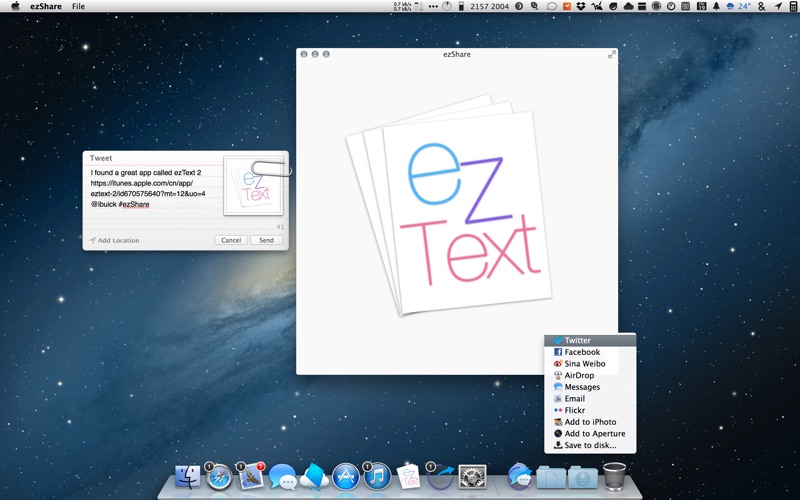Choose Facebook from the share menu
The width and height of the screenshot is (800, 500).
coord(590,352)
